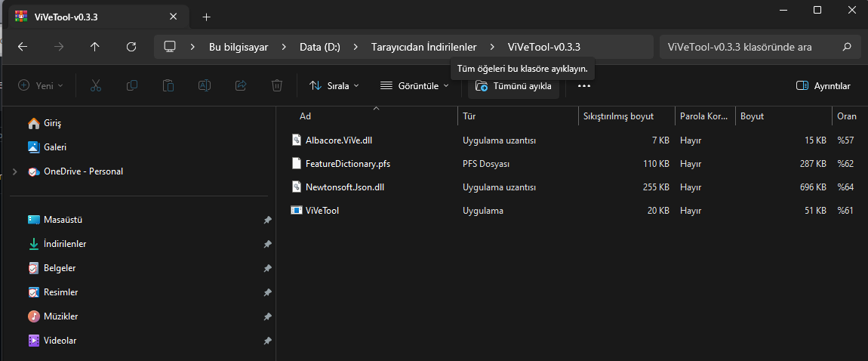Click the Cut scissors icon in toolbar
The width and height of the screenshot is (868, 361).
tap(96, 86)
